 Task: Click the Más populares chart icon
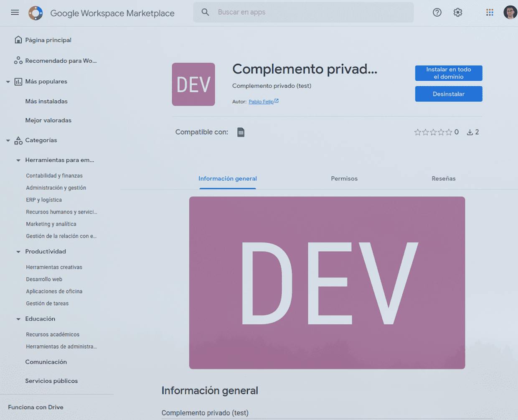(x=18, y=81)
